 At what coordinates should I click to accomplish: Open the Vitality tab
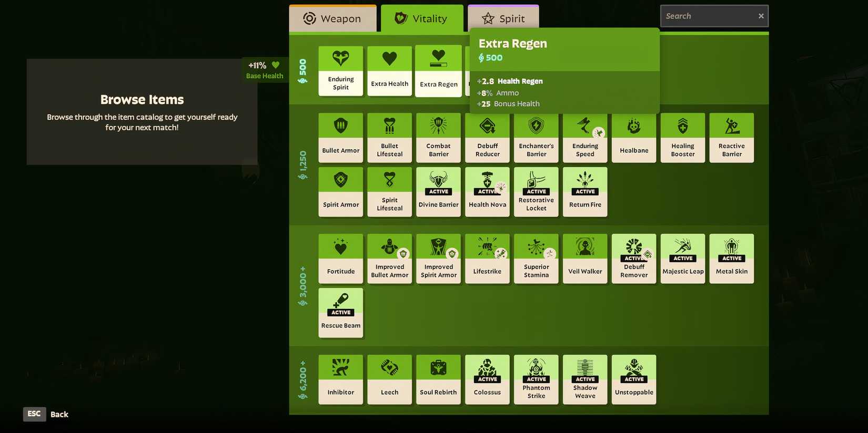pyautogui.click(x=422, y=19)
